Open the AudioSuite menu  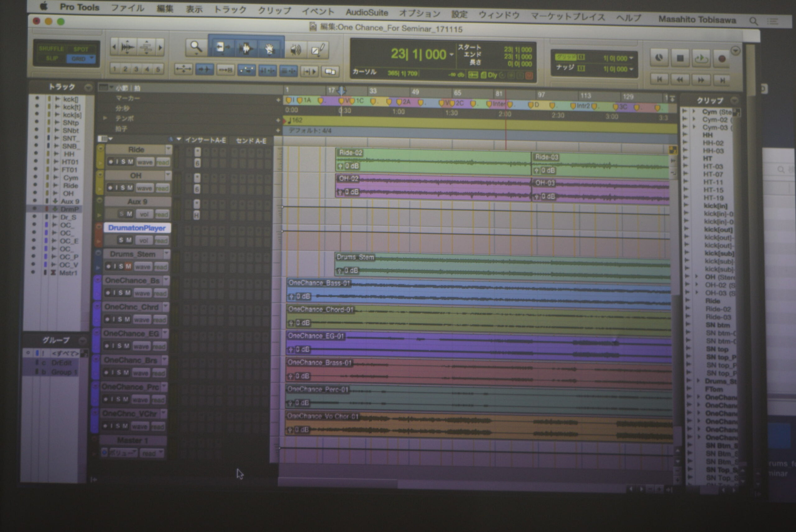tap(367, 12)
